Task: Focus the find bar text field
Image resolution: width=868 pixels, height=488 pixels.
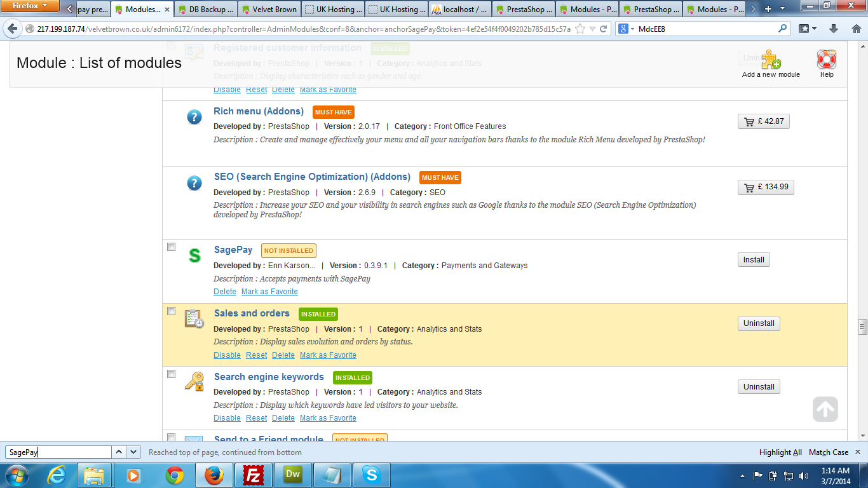Action: 58,452
